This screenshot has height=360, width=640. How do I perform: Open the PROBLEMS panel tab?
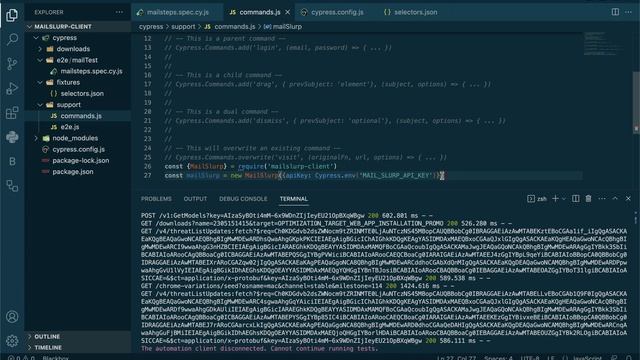pos(156,199)
